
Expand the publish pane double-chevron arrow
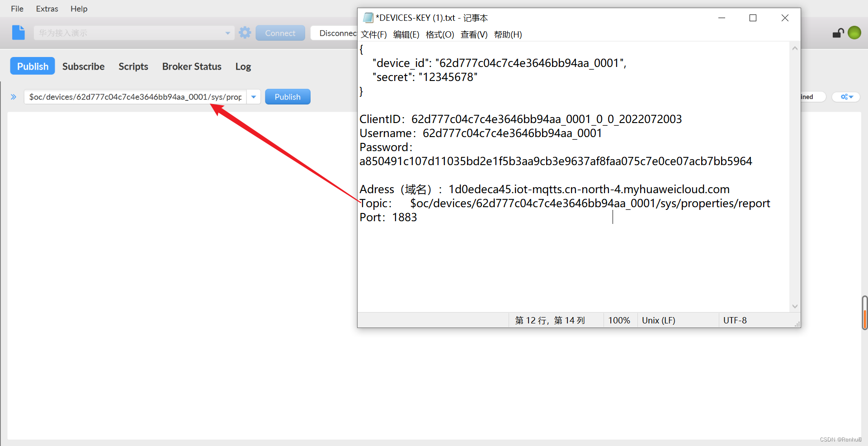(x=14, y=97)
